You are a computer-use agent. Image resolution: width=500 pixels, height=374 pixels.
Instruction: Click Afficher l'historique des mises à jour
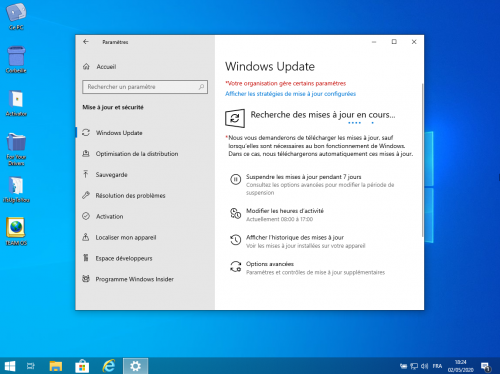(295, 237)
